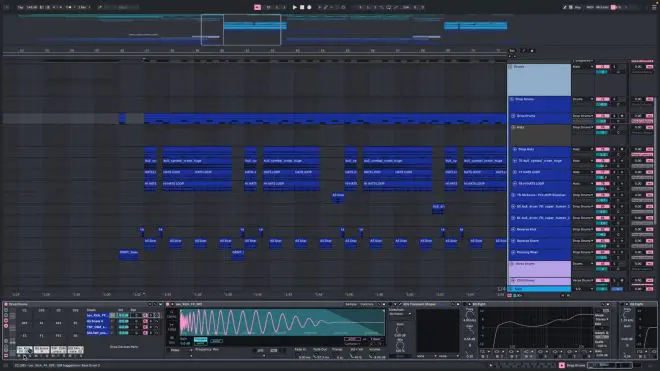This screenshot has width=660, height=371.
Task: Toggle the RD Snare 4 chain activator
Action: tap(145, 321)
